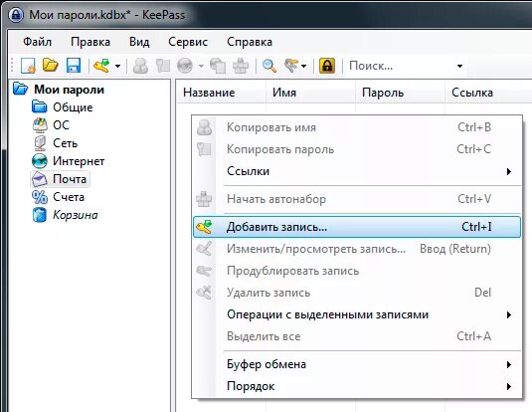Open the Add entry dropdown arrow in toolbar

click(117, 66)
